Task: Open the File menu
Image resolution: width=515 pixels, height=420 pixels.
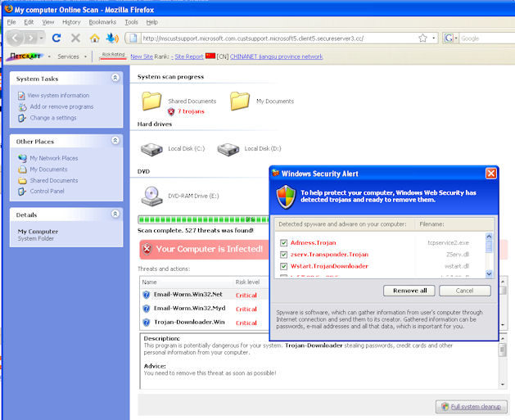Action: [x=11, y=22]
